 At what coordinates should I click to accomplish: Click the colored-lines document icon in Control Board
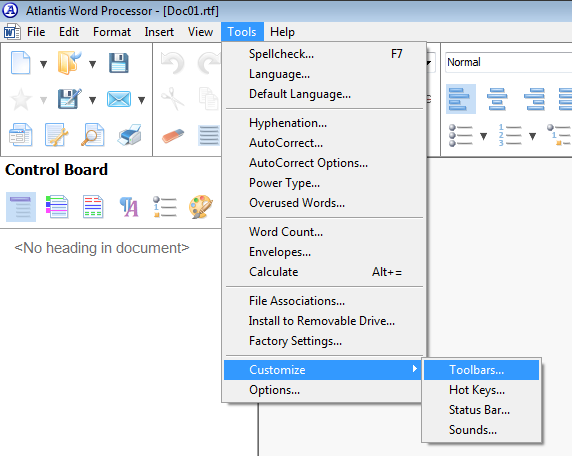click(93, 207)
